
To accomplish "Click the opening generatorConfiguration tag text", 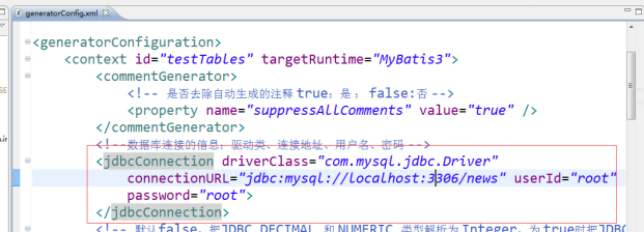I will tap(127, 42).
